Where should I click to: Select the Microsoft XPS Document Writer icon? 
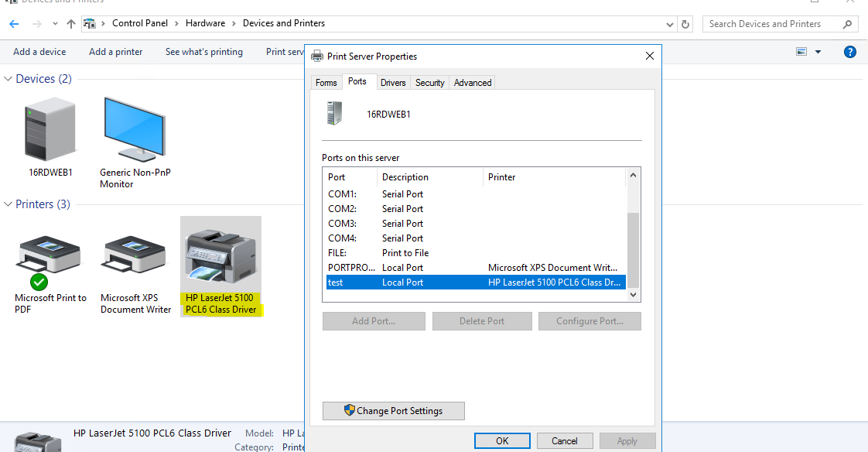point(133,255)
